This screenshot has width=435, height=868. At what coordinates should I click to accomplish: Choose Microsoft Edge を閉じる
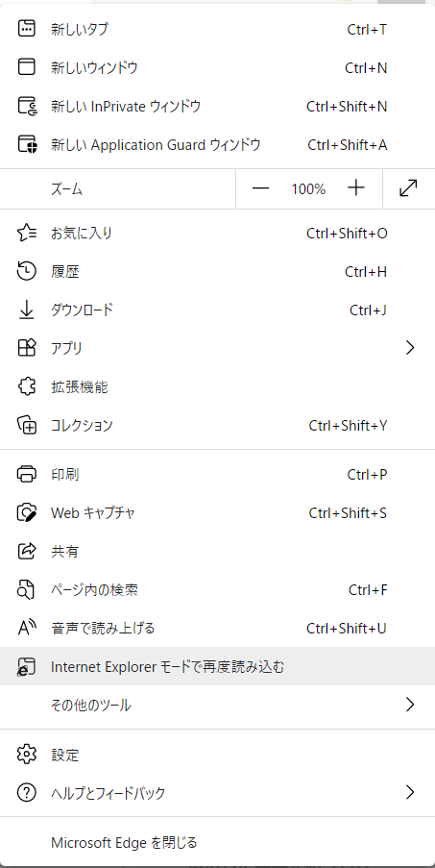tap(217, 843)
